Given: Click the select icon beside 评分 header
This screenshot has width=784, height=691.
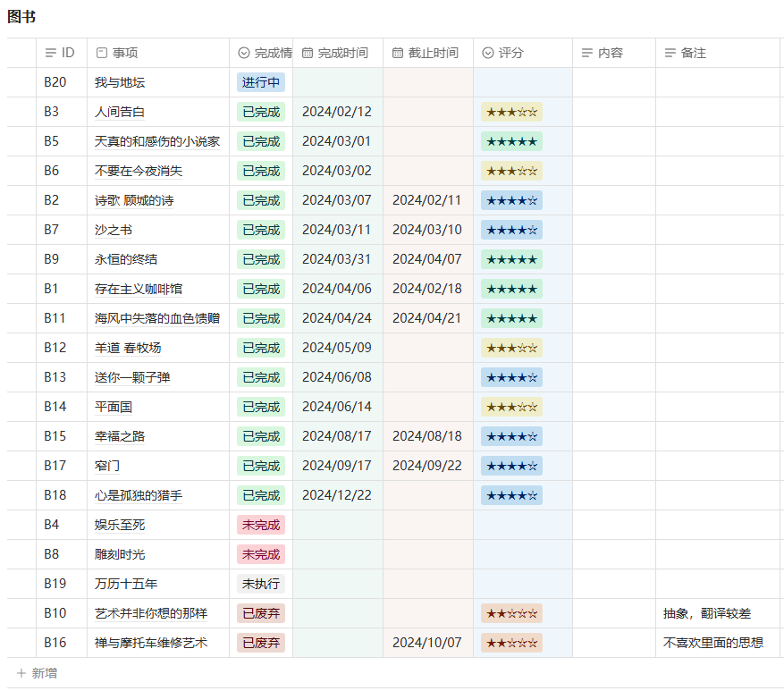Looking at the screenshot, I should click(x=487, y=54).
